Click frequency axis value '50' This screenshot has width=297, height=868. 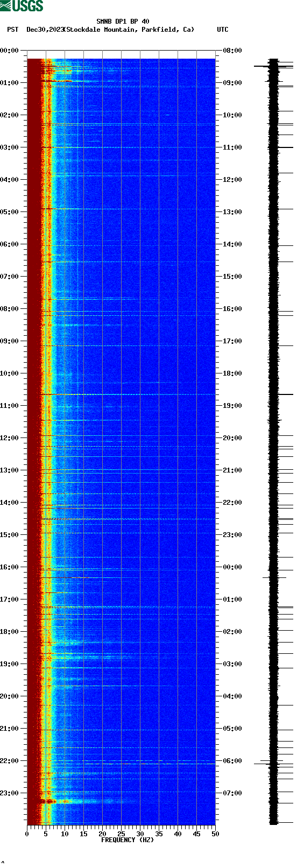(215, 834)
